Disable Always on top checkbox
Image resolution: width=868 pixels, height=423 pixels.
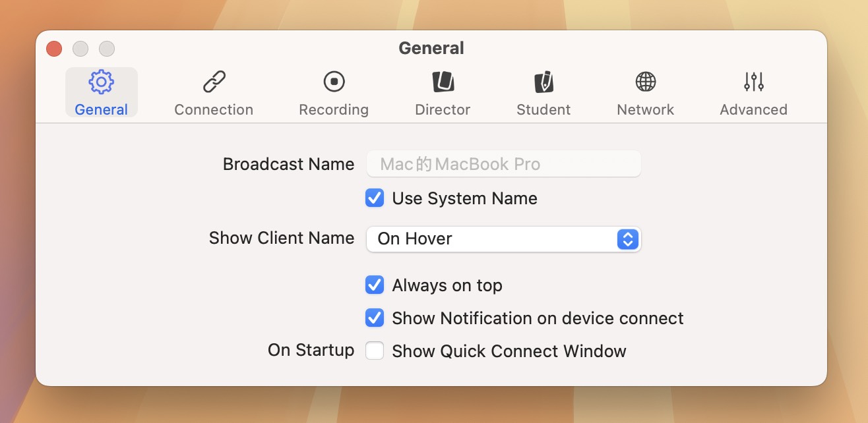click(375, 285)
